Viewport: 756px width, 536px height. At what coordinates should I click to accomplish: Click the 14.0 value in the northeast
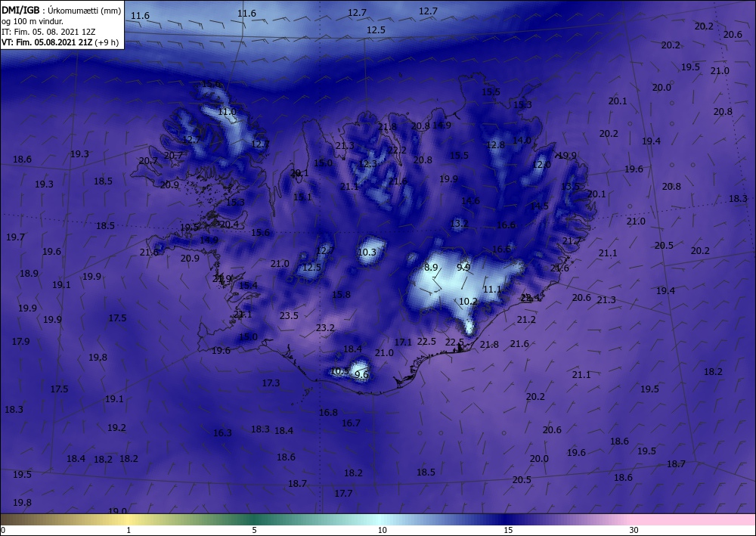(521, 141)
